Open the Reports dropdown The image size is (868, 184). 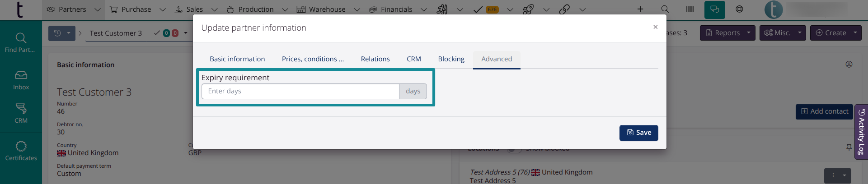click(x=727, y=33)
